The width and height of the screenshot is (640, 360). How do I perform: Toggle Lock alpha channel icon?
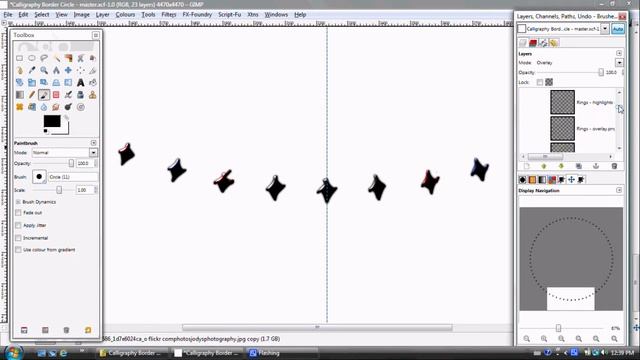click(x=549, y=82)
